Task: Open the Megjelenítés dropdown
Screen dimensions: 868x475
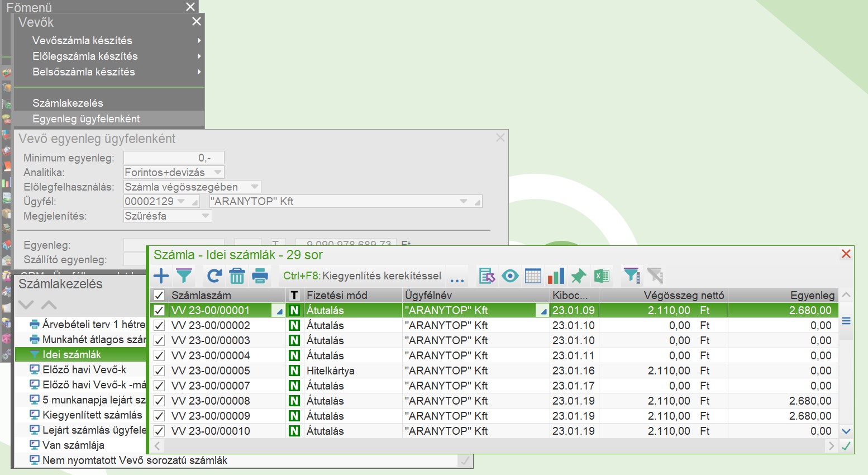Action: (x=206, y=216)
